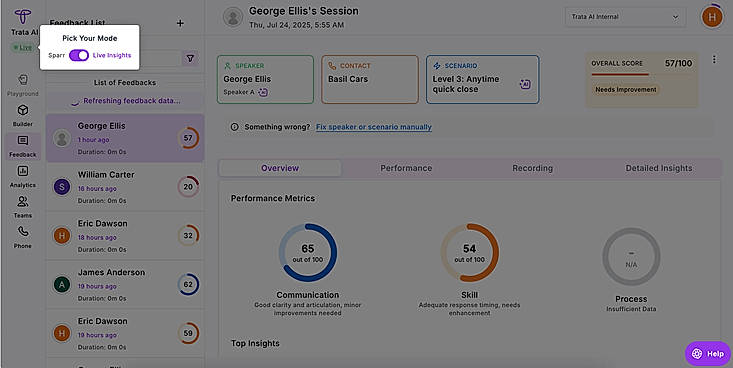Click the AI icon in Scenario card
The height and width of the screenshot is (368, 733).
tap(525, 84)
